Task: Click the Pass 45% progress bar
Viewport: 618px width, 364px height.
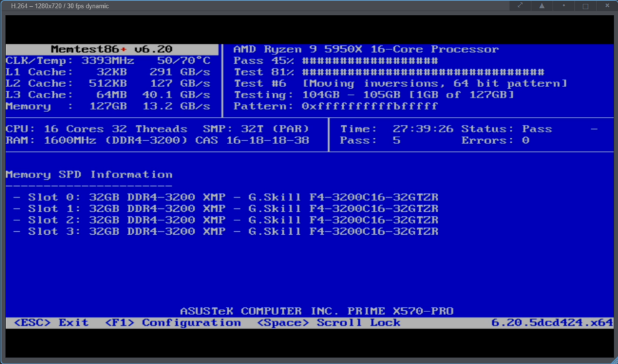Action: (370, 61)
